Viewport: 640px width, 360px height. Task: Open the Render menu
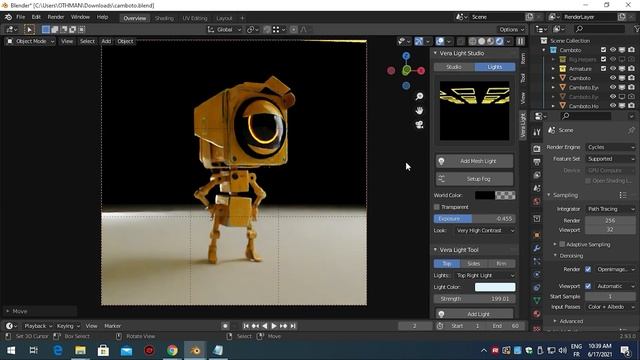(56, 17)
